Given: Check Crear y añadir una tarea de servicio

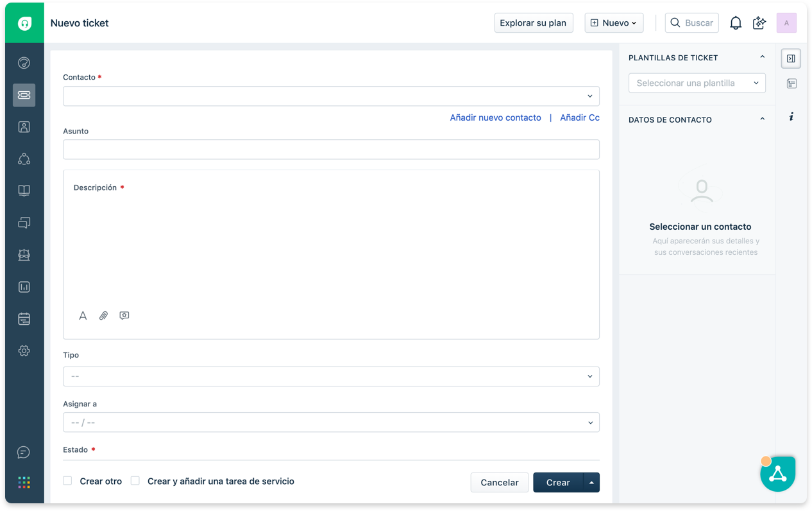Looking at the screenshot, I should click(135, 481).
